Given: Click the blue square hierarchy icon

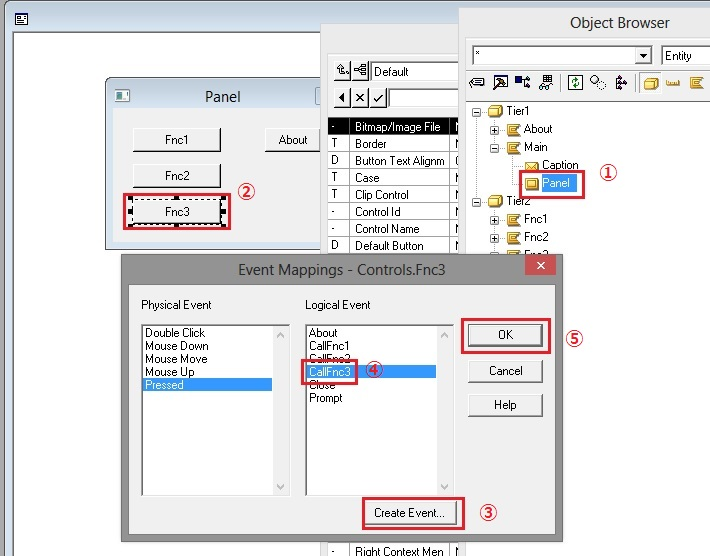Looking at the screenshot, I should [x=523, y=82].
